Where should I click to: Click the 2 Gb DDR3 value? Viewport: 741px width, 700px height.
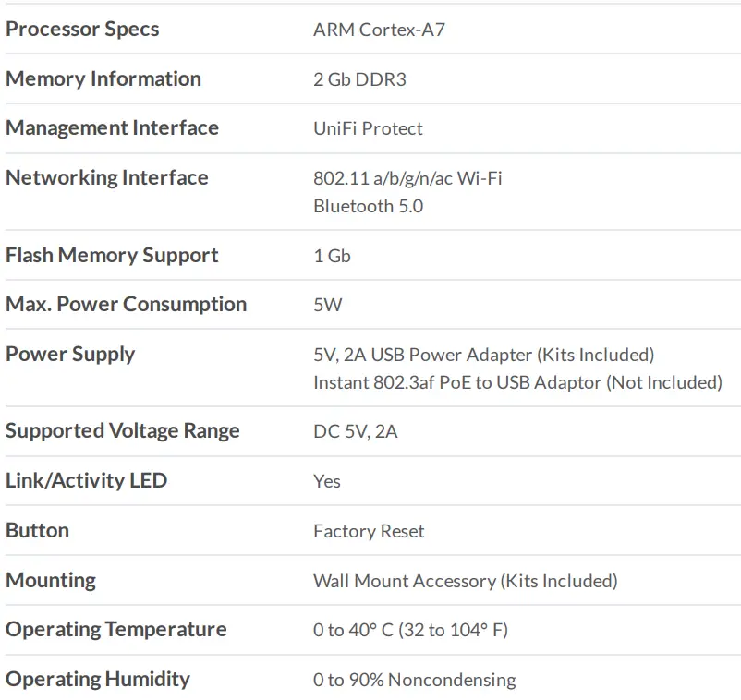click(x=359, y=79)
